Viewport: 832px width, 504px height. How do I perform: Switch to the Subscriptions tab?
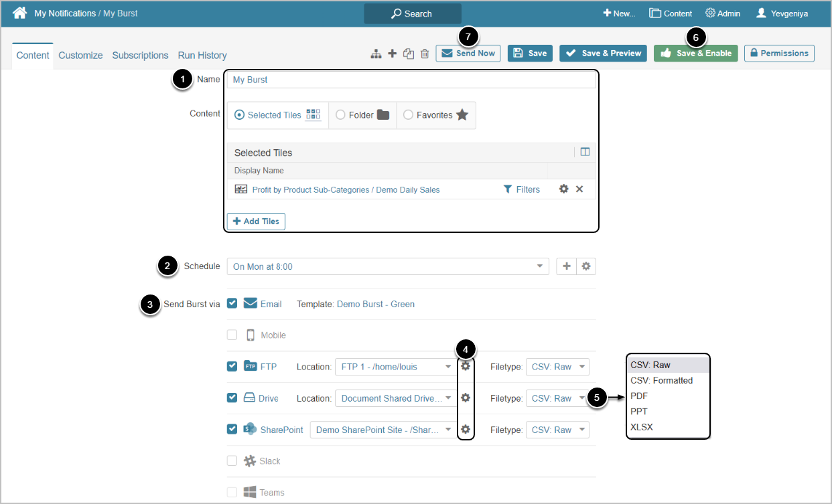[140, 56]
